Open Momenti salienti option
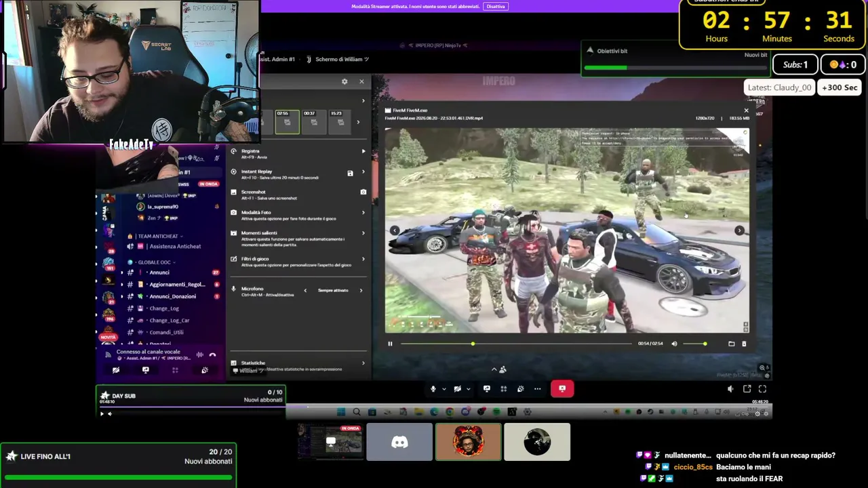Viewport: 868px width, 488px height. click(298, 239)
